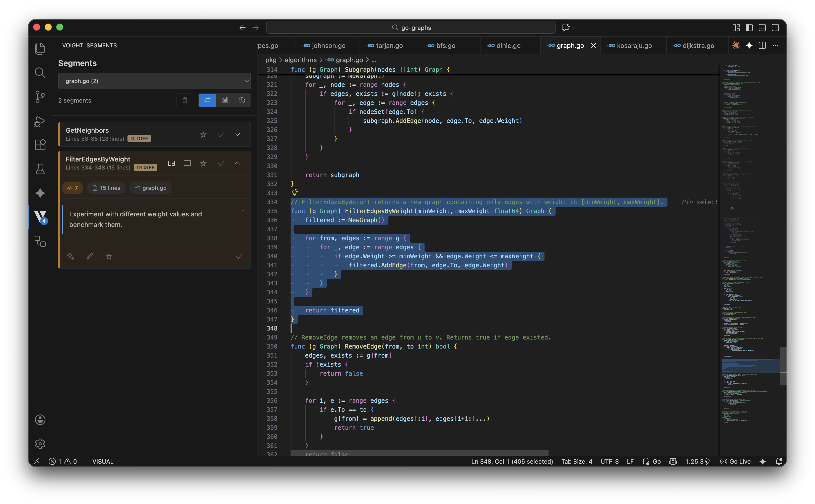Viewport: 815px width, 504px height.
Task: Click the history clock icon in Segments
Action: tap(242, 100)
